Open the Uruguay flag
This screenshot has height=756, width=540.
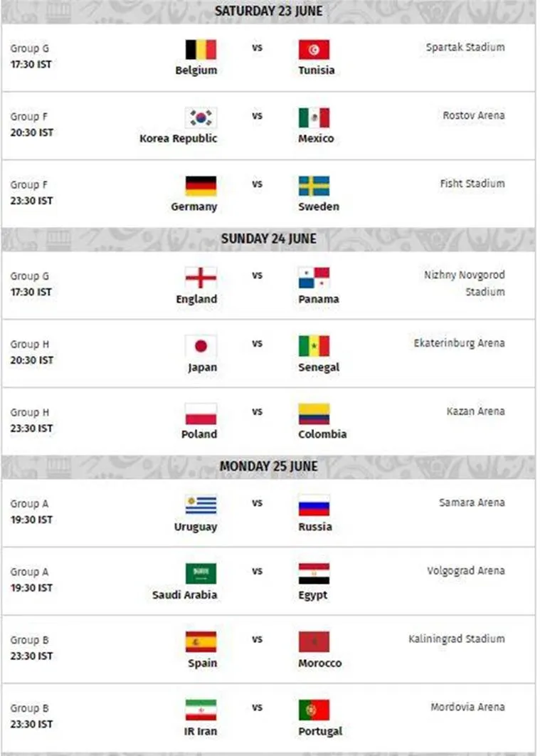(x=201, y=505)
